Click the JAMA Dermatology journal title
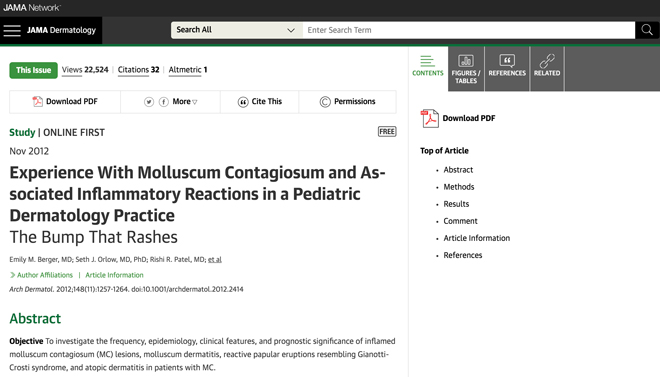Viewport: 660px width, 377px height. 61,30
